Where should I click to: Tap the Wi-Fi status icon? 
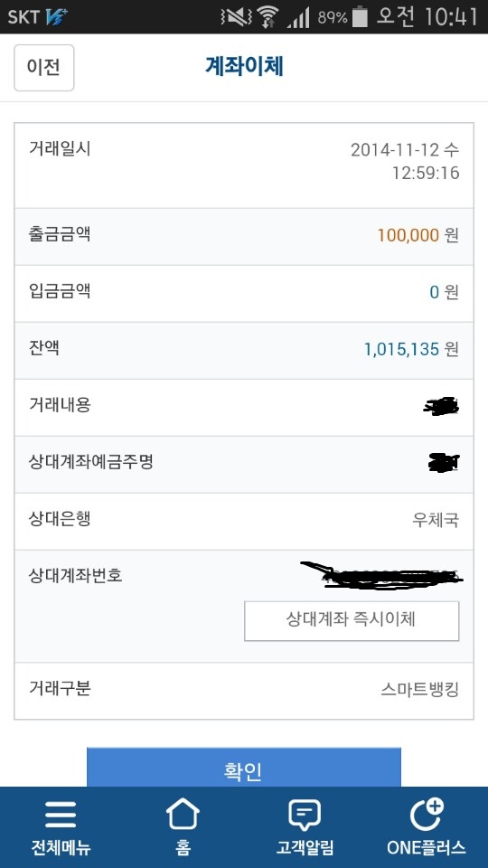[267, 17]
